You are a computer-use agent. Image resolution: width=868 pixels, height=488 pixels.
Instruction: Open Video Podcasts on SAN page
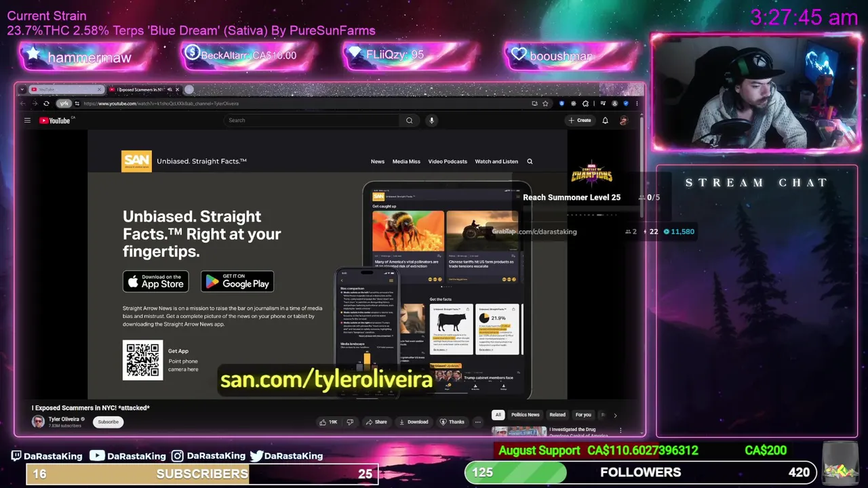[448, 161]
